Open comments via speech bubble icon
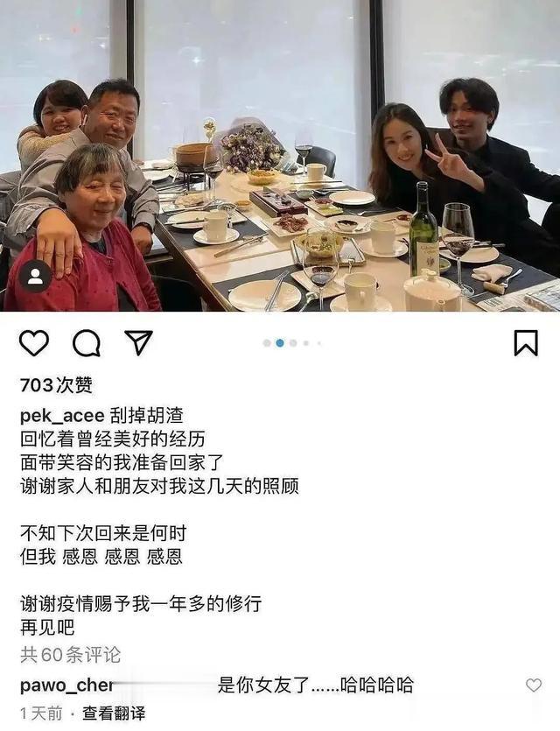Screen dimensions: 560x731 [x=87, y=343]
